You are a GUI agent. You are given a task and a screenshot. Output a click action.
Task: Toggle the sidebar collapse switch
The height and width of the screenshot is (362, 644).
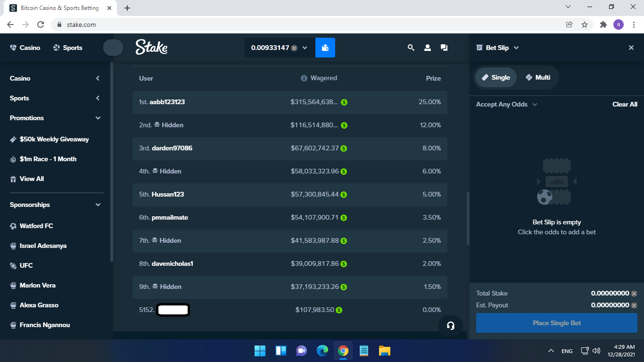pos(113,48)
